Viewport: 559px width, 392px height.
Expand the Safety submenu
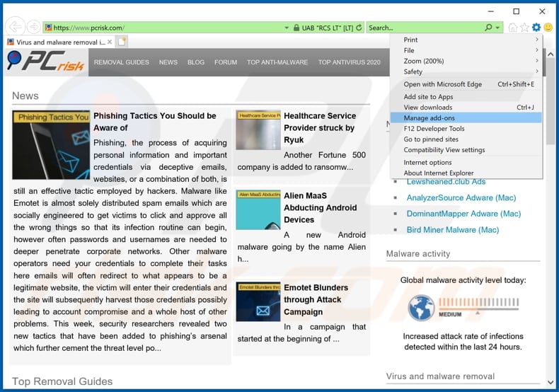coord(466,71)
